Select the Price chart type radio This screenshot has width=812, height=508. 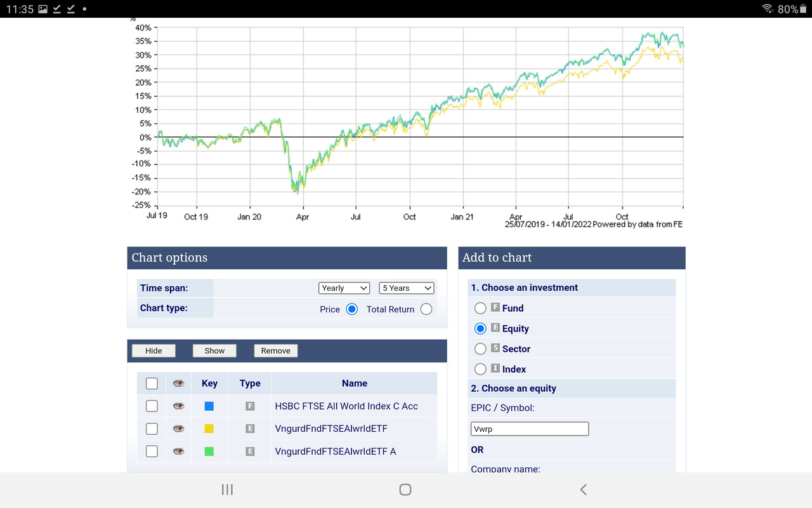point(352,309)
